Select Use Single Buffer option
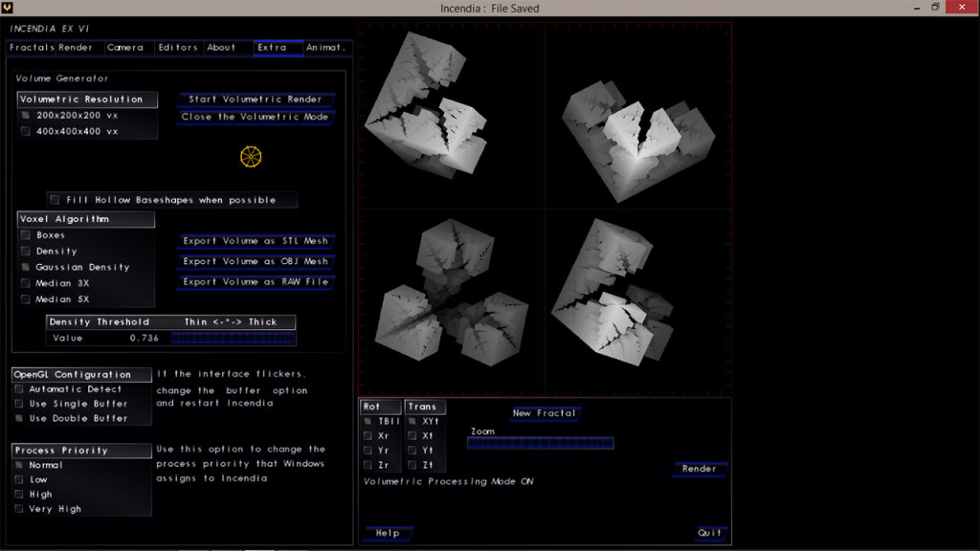This screenshot has width=980, height=551. (x=19, y=405)
